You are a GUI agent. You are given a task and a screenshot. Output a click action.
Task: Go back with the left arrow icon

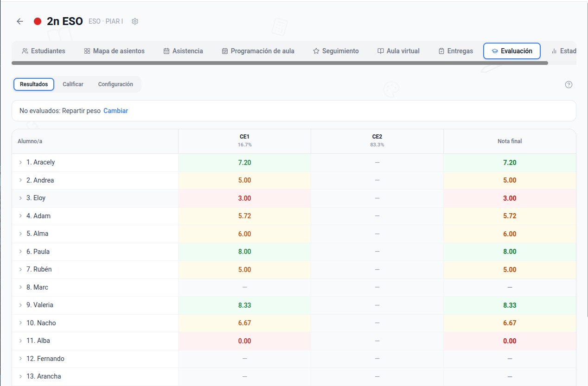pos(19,21)
